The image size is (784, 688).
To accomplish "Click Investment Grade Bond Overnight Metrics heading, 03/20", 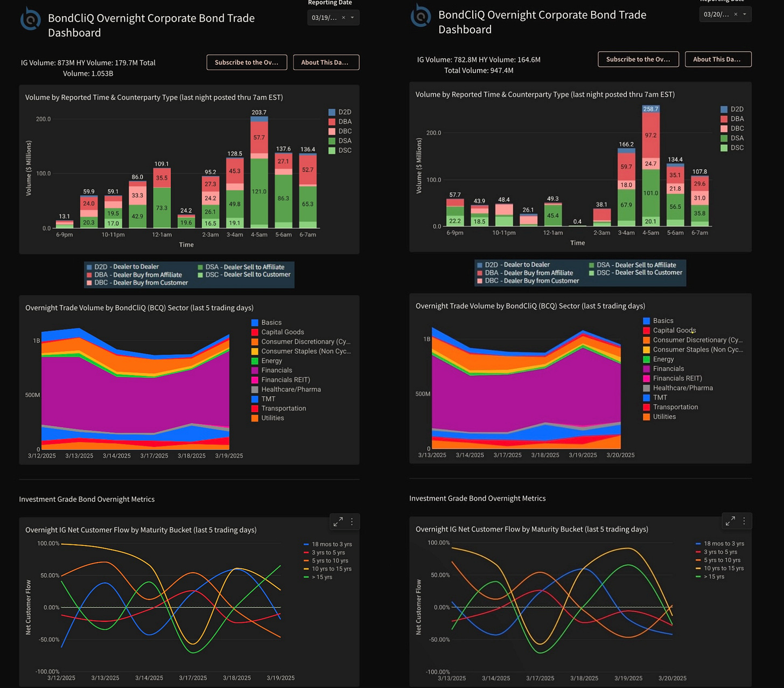I will (x=478, y=499).
